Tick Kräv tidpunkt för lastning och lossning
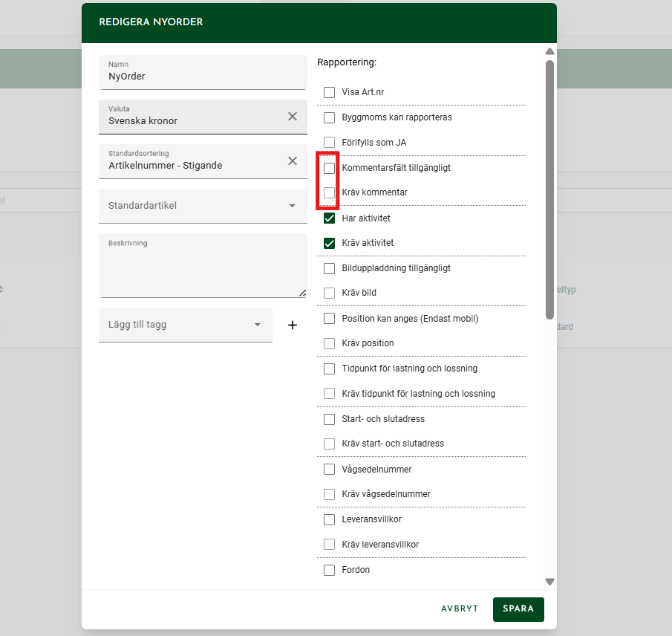Image resolution: width=672 pixels, height=636 pixels. tap(329, 394)
